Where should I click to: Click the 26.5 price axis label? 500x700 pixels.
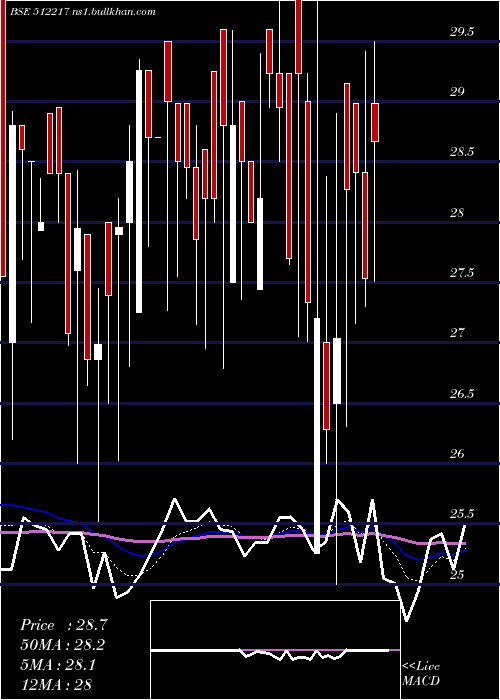(x=462, y=394)
